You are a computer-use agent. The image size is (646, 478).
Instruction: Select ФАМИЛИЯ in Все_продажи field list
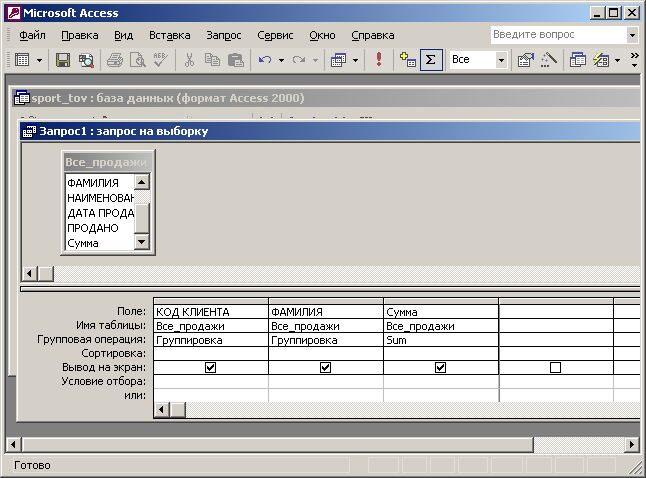click(100, 183)
